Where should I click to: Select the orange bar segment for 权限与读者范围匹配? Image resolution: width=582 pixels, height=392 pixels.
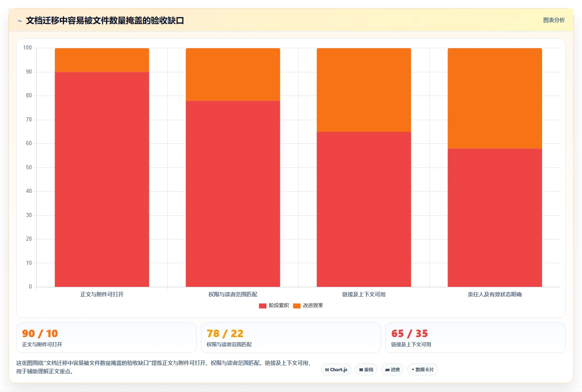coord(233,74)
